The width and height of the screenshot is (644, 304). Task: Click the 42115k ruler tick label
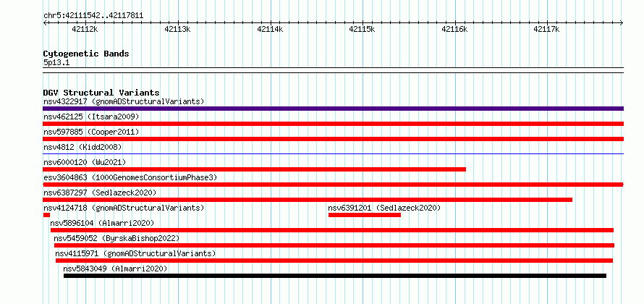(x=363, y=29)
